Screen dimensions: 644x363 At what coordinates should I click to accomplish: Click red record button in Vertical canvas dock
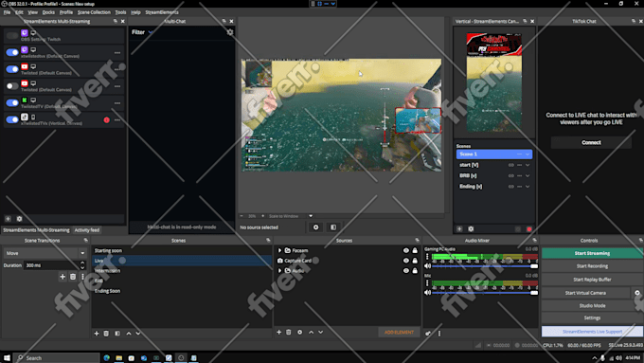pyautogui.click(x=529, y=229)
